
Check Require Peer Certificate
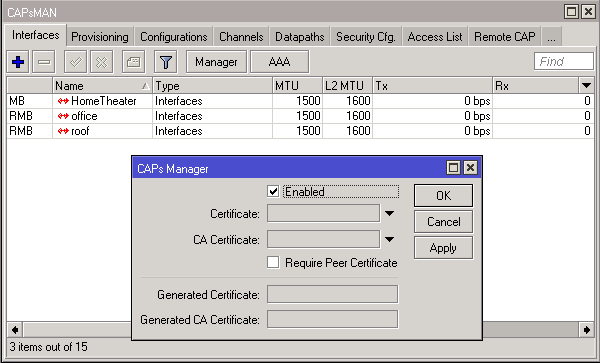[273, 262]
